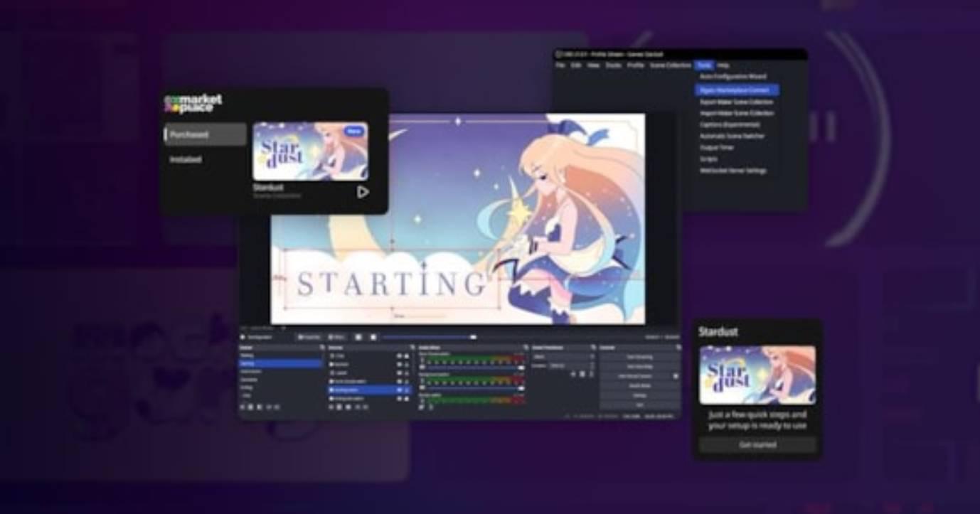Open the Profile menu in menu bar
Image resolution: width=980 pixels, height=514 pixels.
click(635, 65)
